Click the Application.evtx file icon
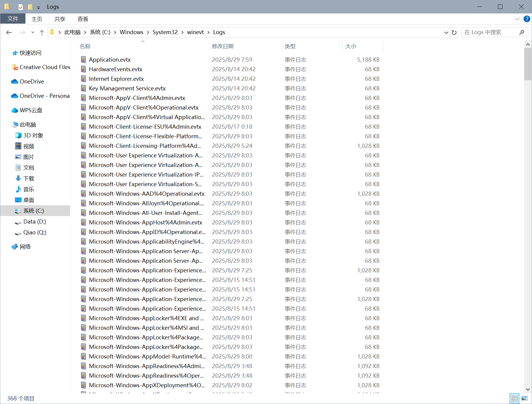The height and width of the screenshot is (404, 532). 84,60
